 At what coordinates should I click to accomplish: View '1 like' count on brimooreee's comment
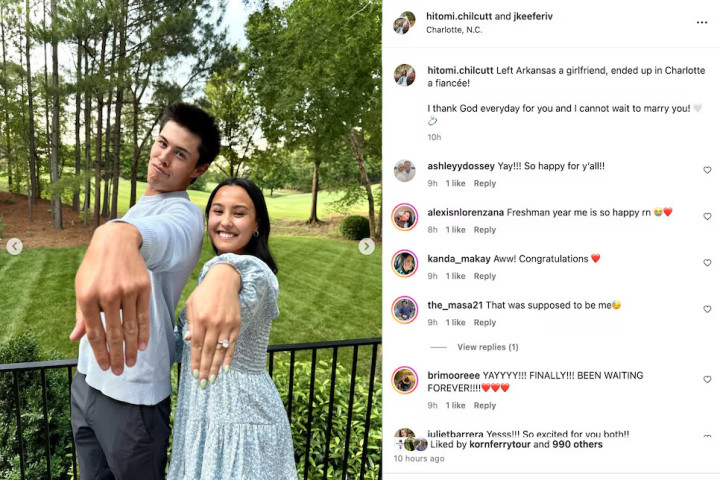point(455,406)
